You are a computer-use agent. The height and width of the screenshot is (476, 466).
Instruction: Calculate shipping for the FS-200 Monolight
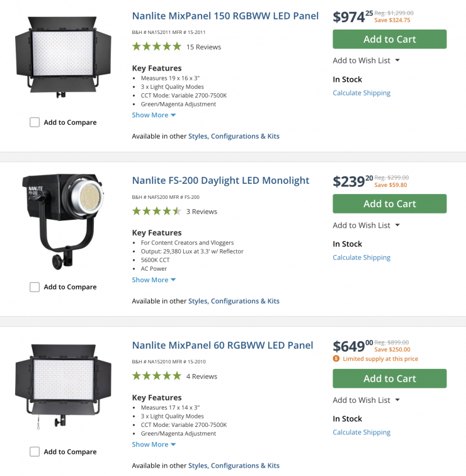(361, 258)
